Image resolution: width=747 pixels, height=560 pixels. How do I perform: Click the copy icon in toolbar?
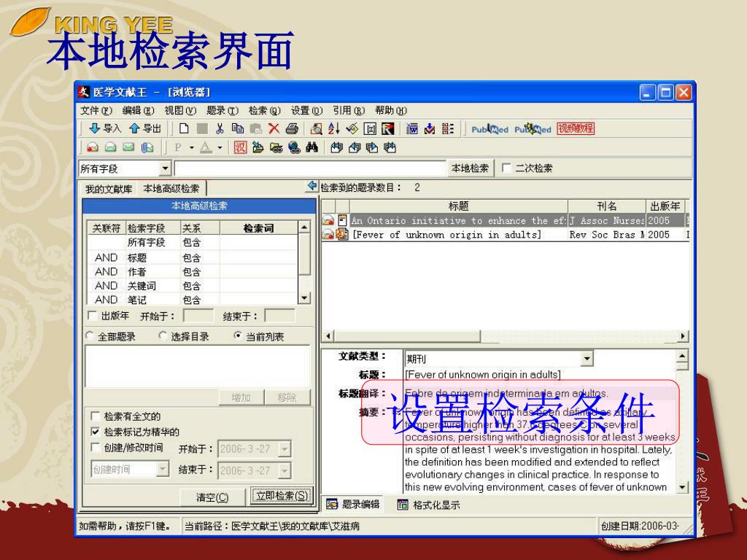point(237,128)
